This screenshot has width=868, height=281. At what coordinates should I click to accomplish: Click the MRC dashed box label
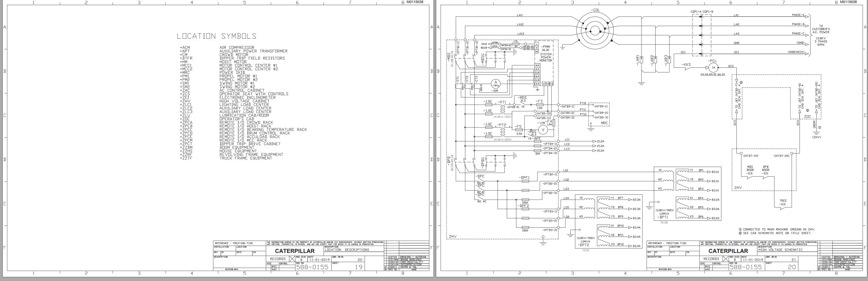point(604,123)
